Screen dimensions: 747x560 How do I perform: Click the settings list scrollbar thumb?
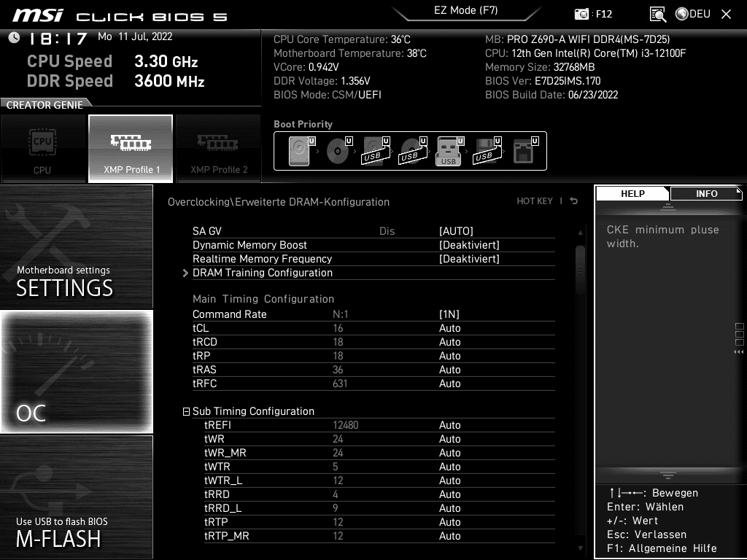coord(580,270)
